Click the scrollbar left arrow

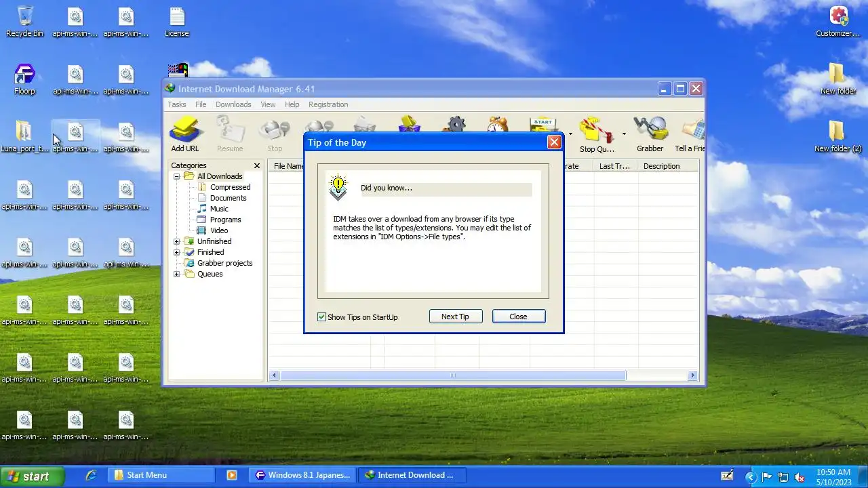point(275,375)
